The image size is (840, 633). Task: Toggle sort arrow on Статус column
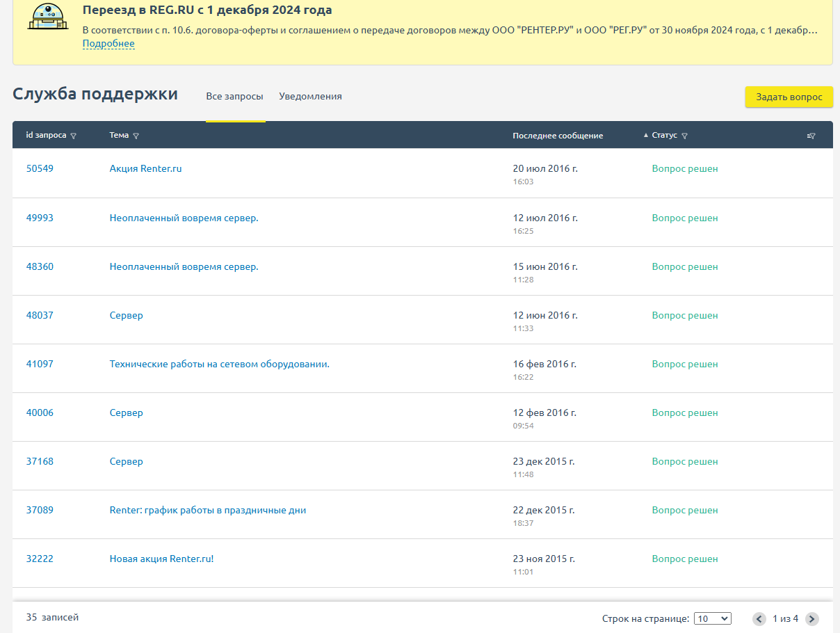[x=646, y=136]
